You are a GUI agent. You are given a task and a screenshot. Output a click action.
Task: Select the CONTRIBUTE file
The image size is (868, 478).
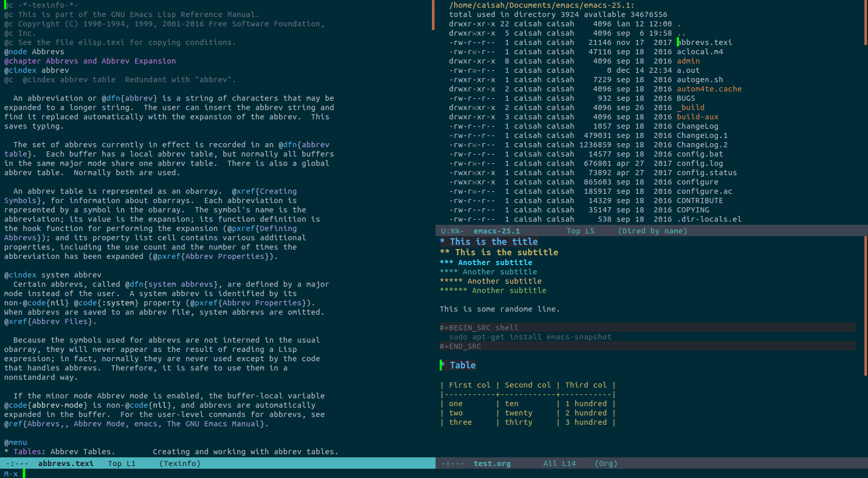coord(700,201)
